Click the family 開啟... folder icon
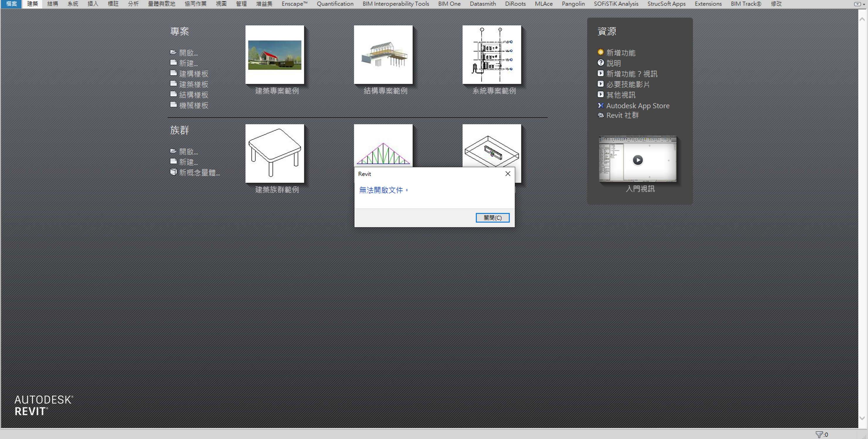This screenshot has width=868, height=439. pyautogui.click(x=173, y=151)
